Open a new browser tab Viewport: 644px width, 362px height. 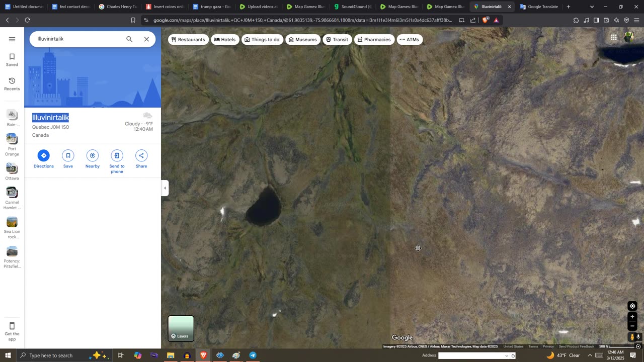(x=569, y=7)
